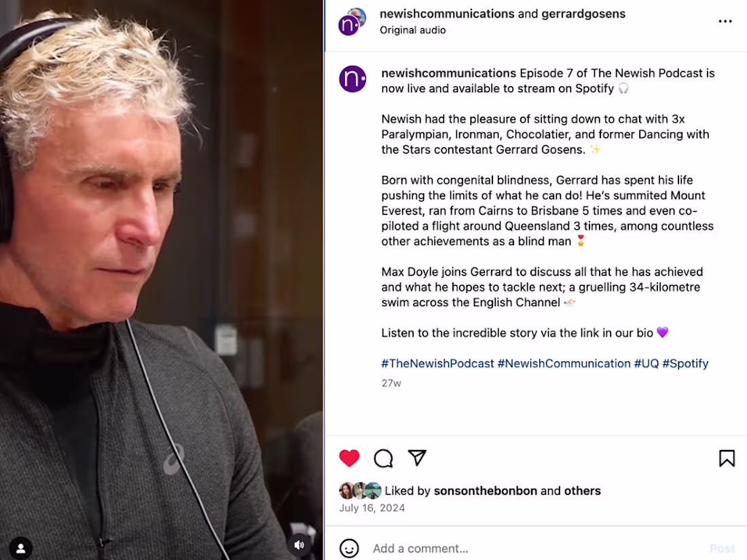Open #TheNewishPodcast hashtag
This screenshot has height=560, width=747.
tap(437, 364)
